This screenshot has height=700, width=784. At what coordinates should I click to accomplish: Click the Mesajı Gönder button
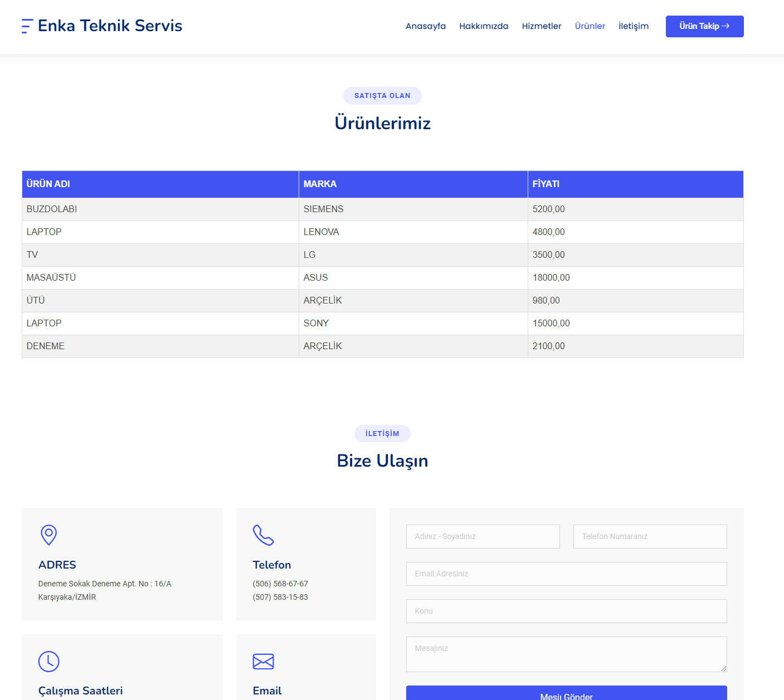[x=566, y=693]
